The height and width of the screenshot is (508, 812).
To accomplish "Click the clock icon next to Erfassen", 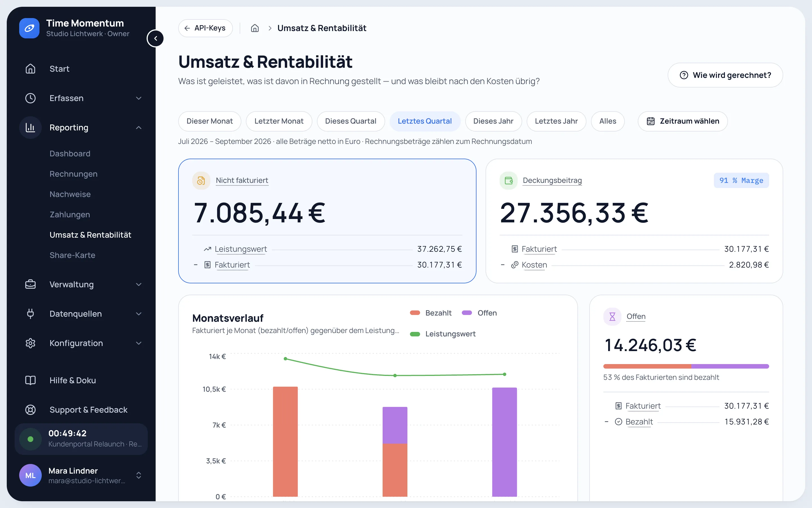I will pyautogui.click(x=30, y=98).
